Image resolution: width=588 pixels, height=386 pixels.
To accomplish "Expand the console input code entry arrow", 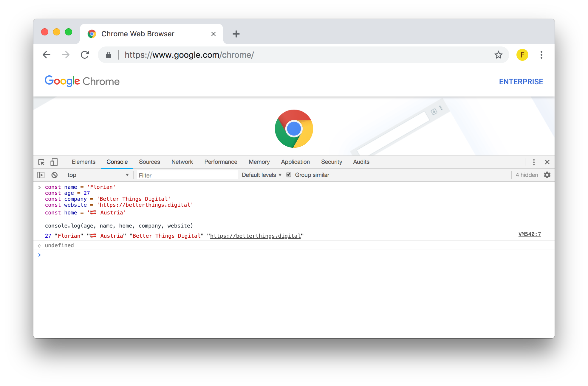I will pos(39,187).
